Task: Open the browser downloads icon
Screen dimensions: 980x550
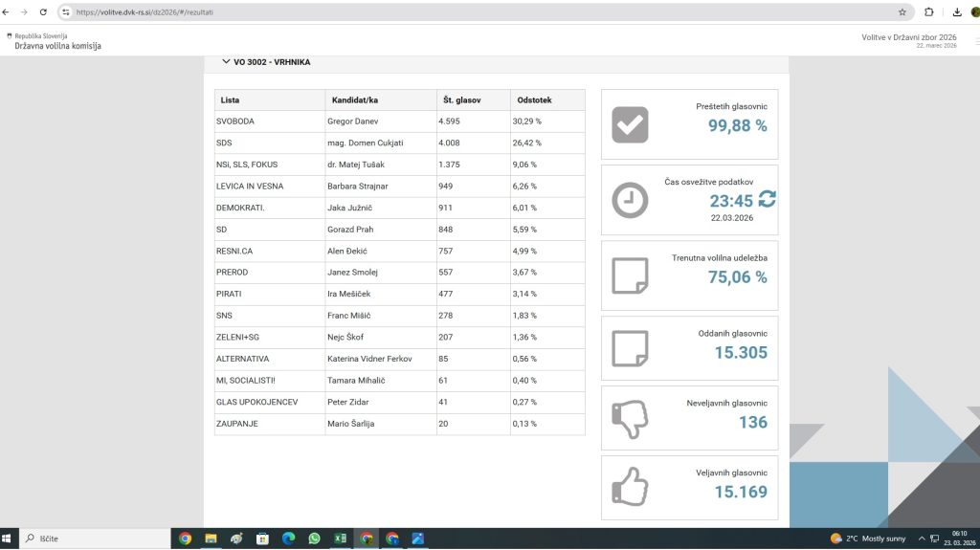Action: (x=957, y=12)
